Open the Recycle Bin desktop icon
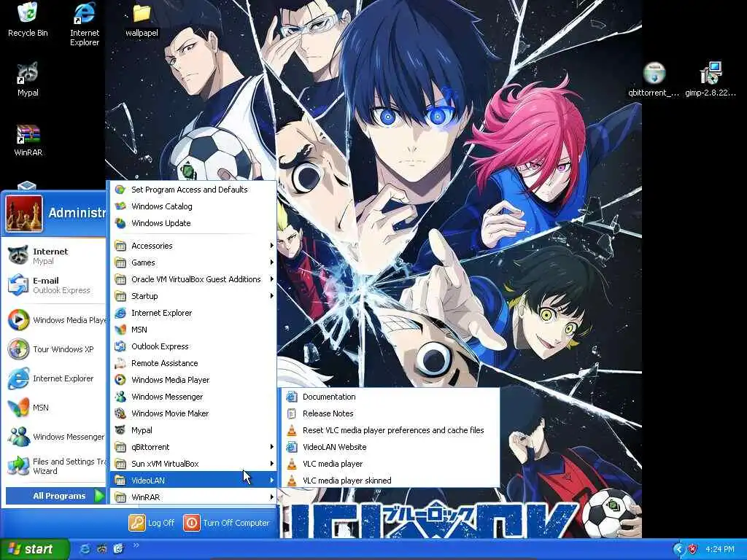 coord(28,20)
